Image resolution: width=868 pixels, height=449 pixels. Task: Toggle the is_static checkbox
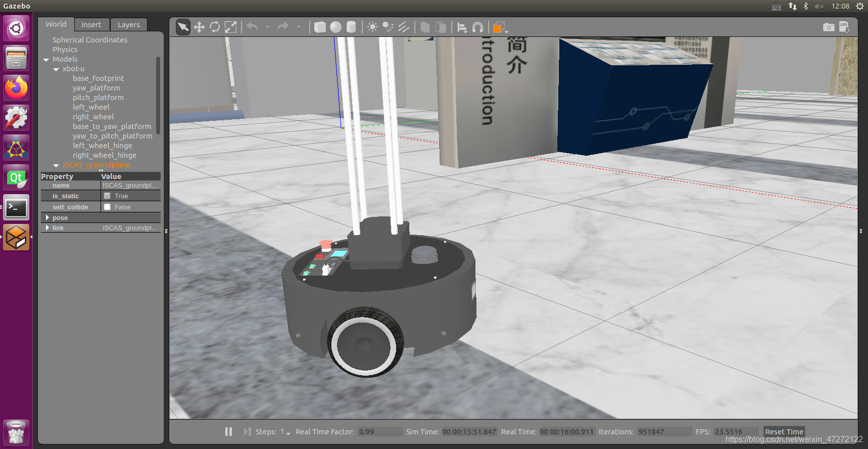click(x=107, y=196)
